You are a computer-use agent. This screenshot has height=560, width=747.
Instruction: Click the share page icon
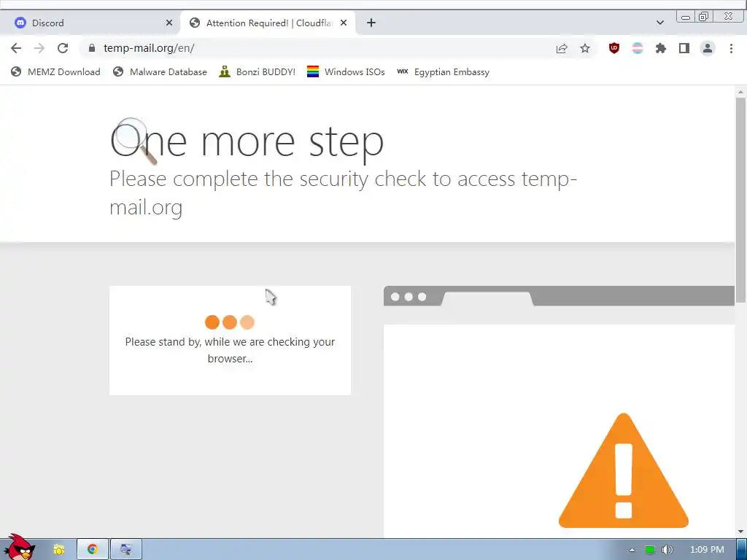[562, 48]
